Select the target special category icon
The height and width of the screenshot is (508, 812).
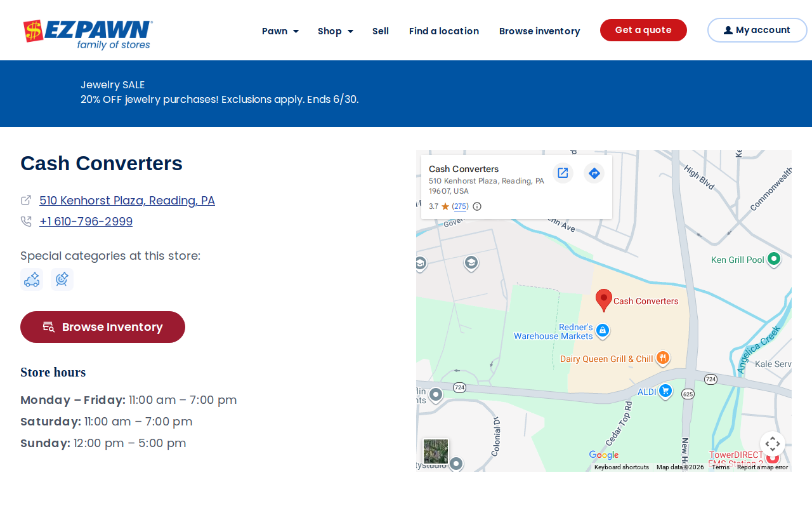click(62, 279)
